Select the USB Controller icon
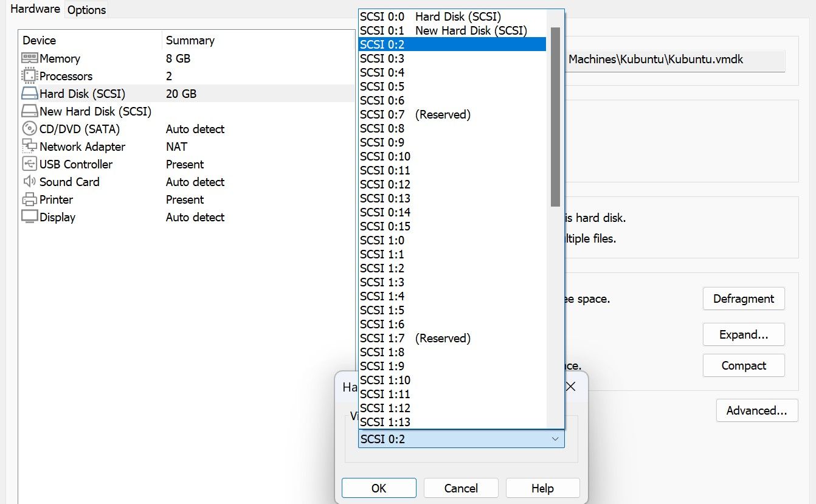The image size is (816, 504). pyautogui.click(x=29, y=164)
